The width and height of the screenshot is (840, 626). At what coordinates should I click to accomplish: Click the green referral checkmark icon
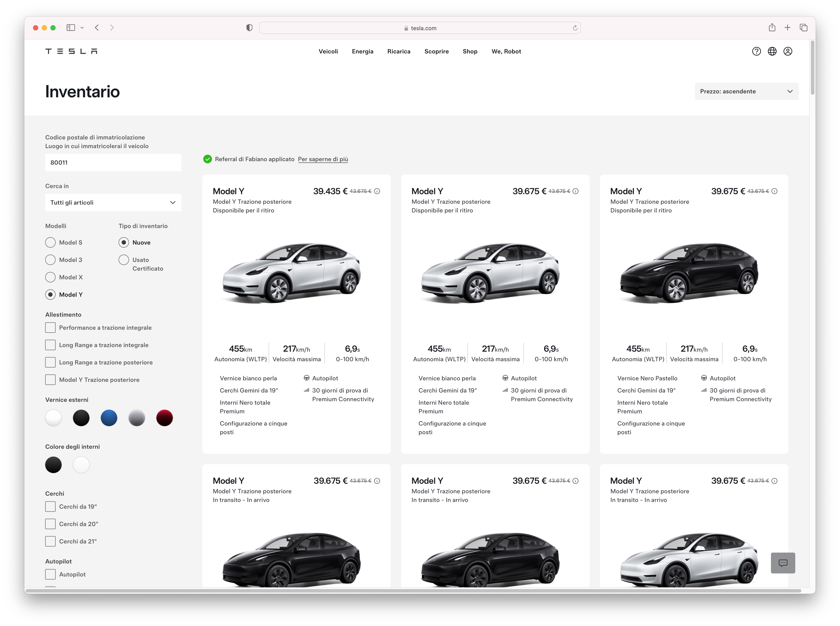click(207, 159)
